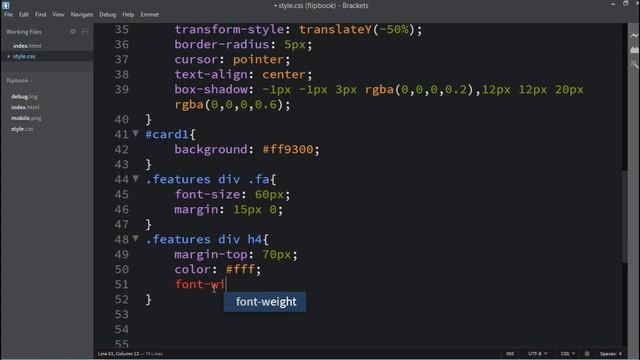Image resolution: width=640 pixels, height=360 pixels.
Task: Open the flipbook project dropdown
Action: (x=20, y=80)
